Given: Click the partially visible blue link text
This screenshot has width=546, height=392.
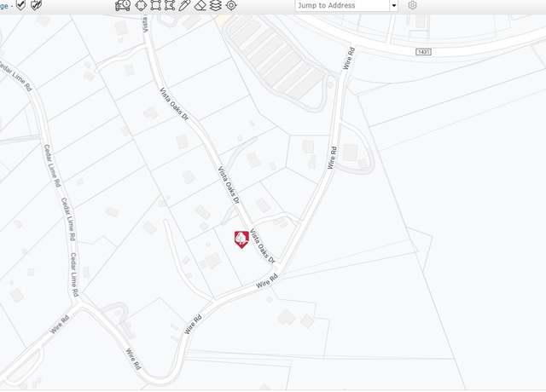Looking at the screenshot, I should 3,6.
